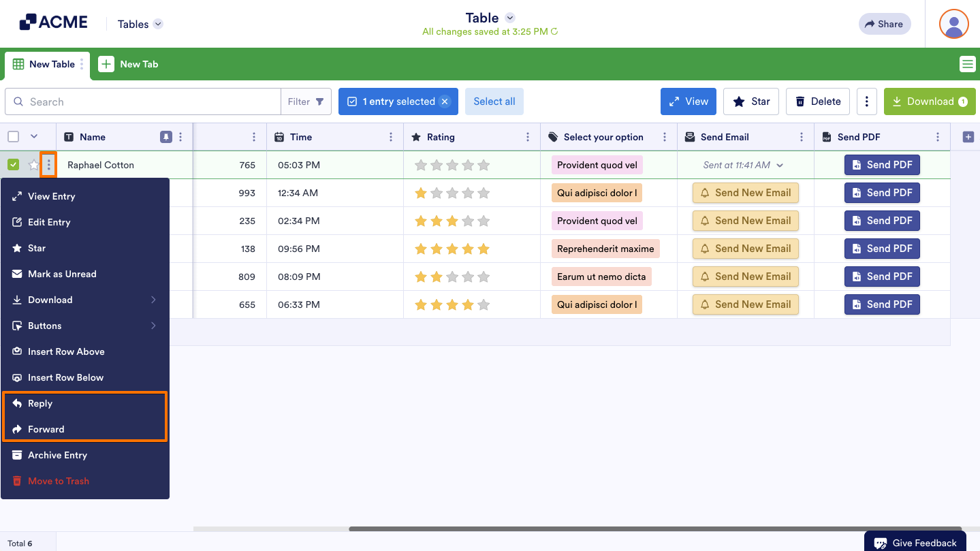This screenshot has width=980, height=551.
Task: Click the three-dots row menu for Raphael Cotton
Action: 48,165
